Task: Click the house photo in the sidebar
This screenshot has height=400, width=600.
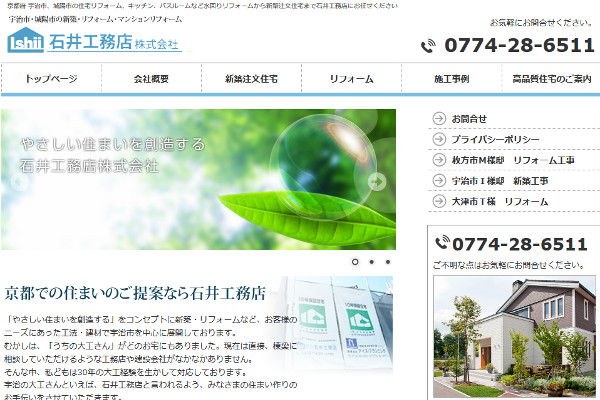Action: click(514, 336)
